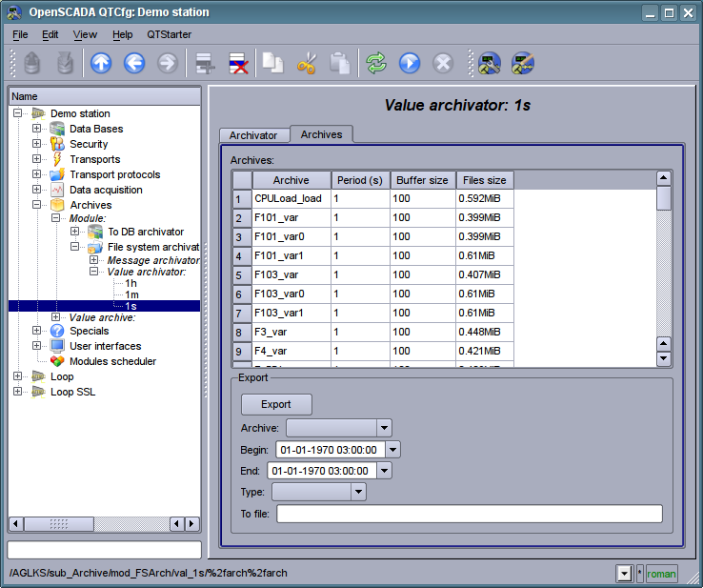Click the Cut scissors icon
Viewport: 703px width, 588px height.
point(307,63)
